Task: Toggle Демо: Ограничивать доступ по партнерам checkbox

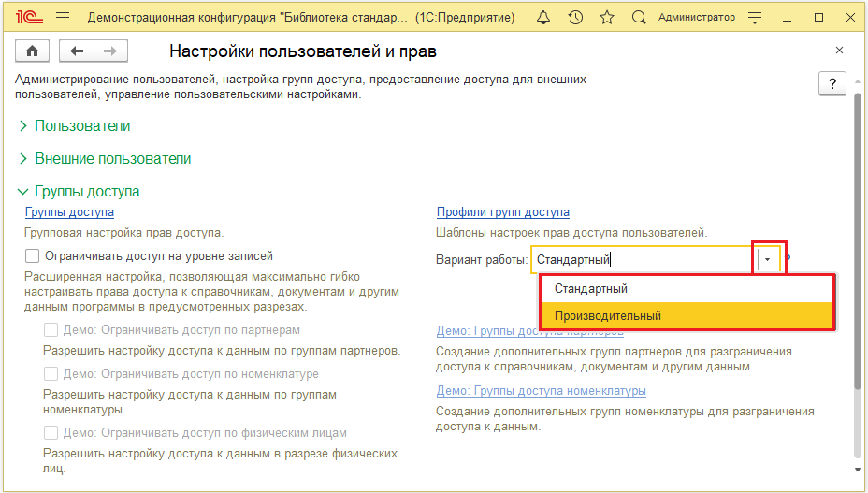Action: click(x=51, y=330)
